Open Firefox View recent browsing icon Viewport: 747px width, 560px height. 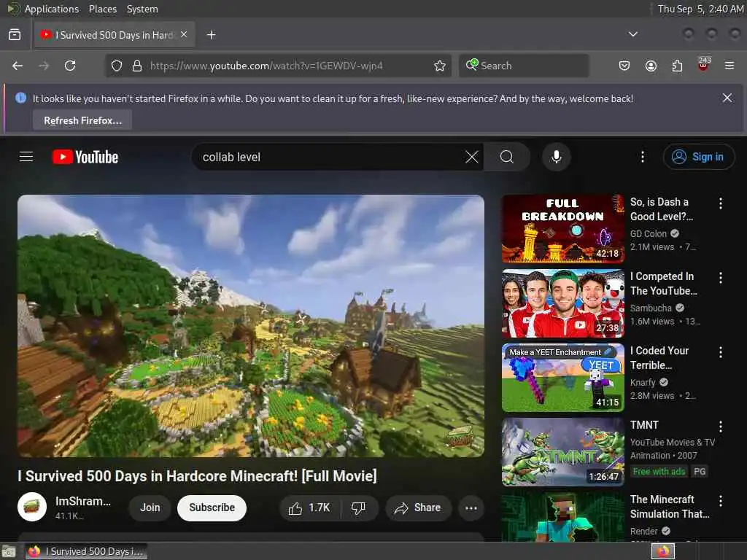(x=15, y=35)
